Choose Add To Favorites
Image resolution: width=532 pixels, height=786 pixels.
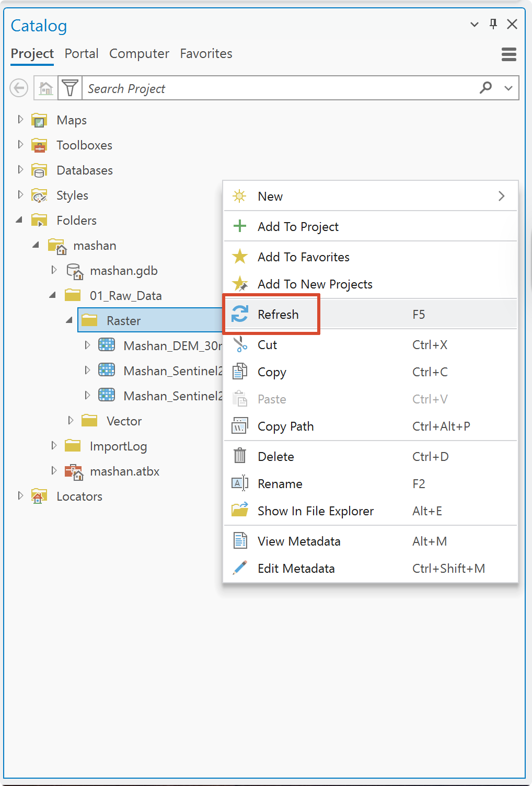click(x=371, y=257)
